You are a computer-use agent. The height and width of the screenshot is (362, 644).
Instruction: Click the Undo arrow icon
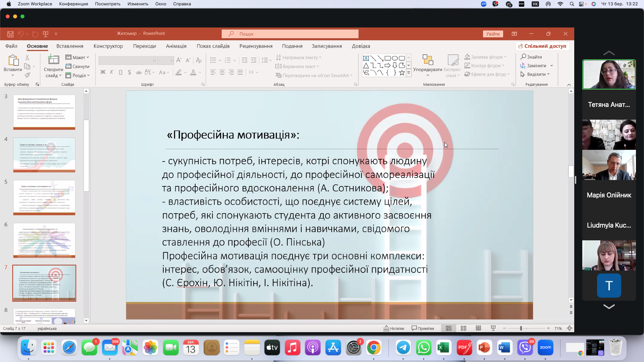click(21, 34)
